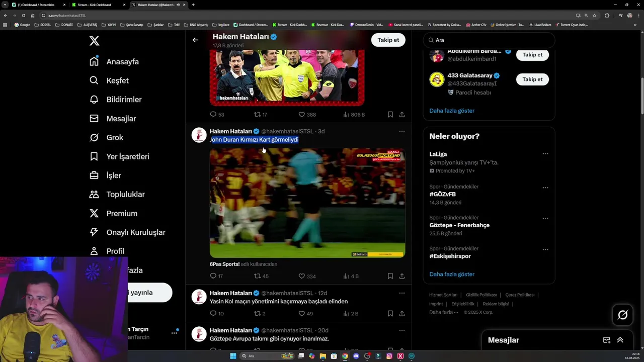Viewport: 644px width, 362px height.
Task: Follow 433 Galatasaray with Takip et
Action: click(x=532, y=79)
